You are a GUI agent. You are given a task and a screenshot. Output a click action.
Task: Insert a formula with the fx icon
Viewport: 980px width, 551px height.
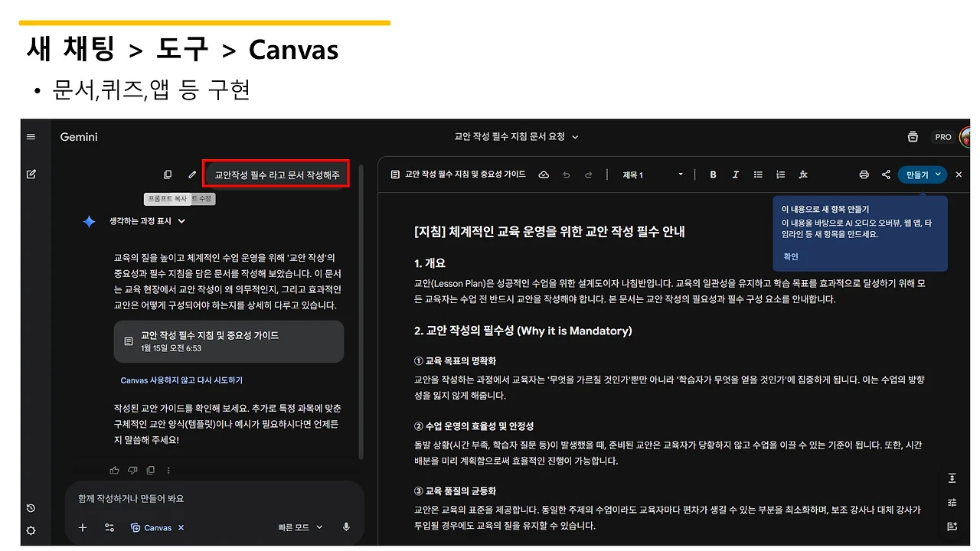coord(803,174)
